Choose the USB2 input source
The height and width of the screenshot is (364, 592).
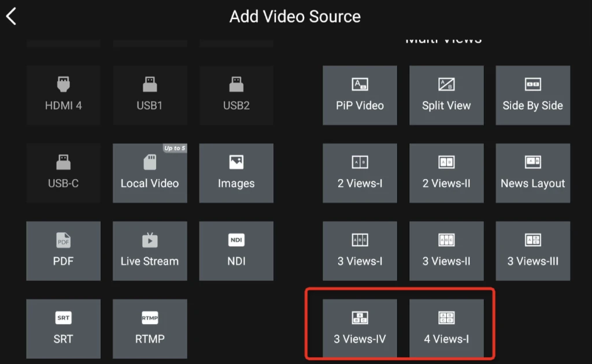click(236, 95)
